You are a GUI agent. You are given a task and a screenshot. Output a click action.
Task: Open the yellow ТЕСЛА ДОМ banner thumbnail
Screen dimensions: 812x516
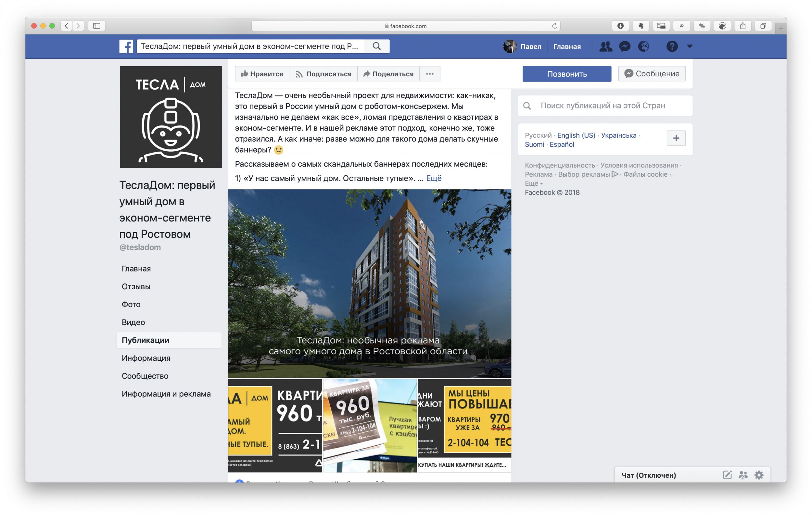click(x=275, y=425)
